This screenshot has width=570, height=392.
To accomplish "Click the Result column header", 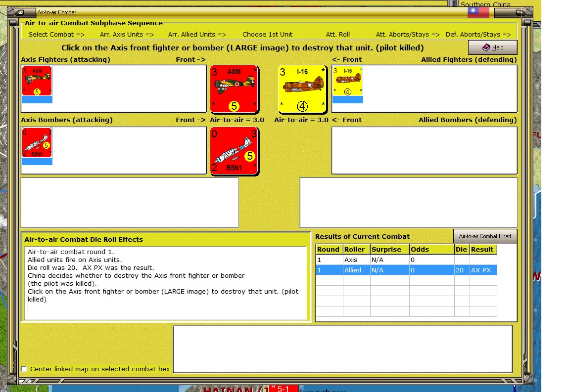I will pos(483,249).
